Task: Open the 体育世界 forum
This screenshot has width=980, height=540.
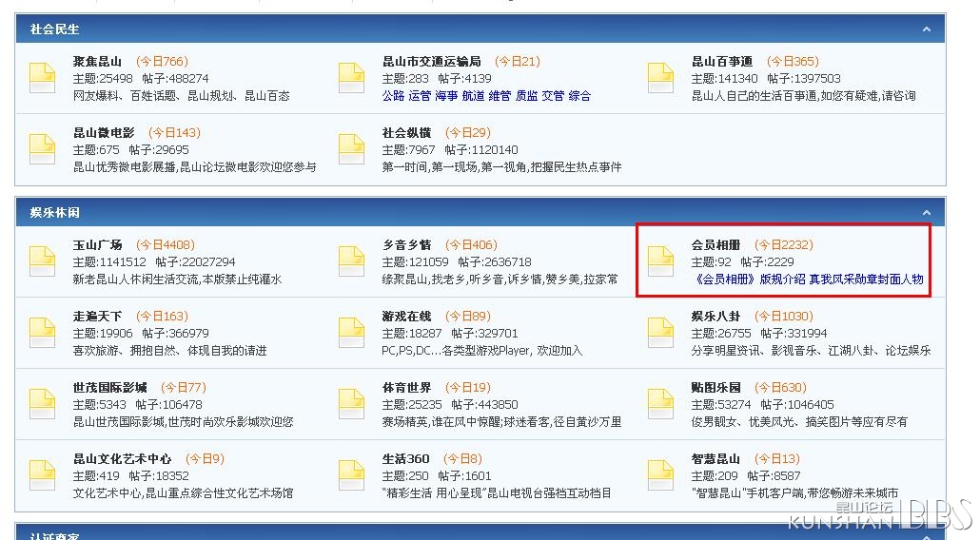Action: coord(406,387)
